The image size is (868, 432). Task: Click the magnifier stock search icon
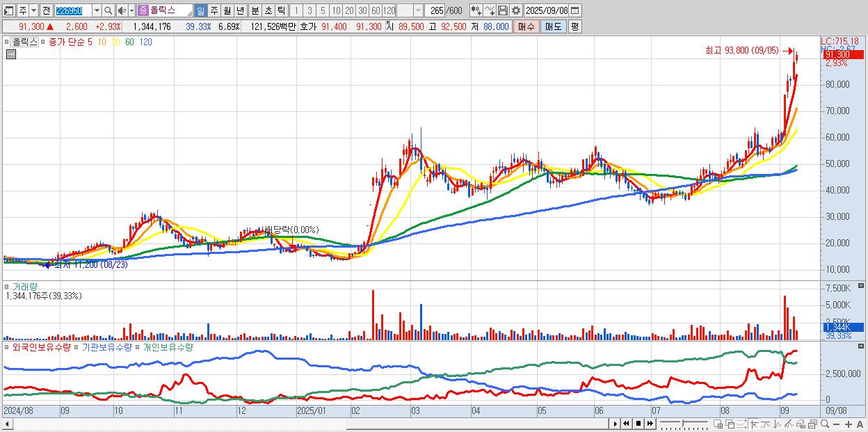point(108,10)
